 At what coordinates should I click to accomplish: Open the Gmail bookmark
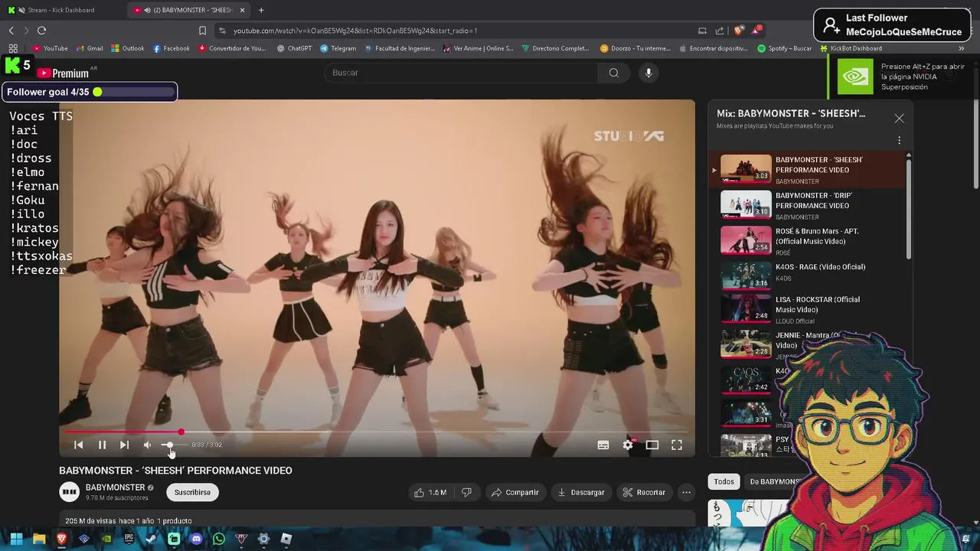(x=90, y=48)
